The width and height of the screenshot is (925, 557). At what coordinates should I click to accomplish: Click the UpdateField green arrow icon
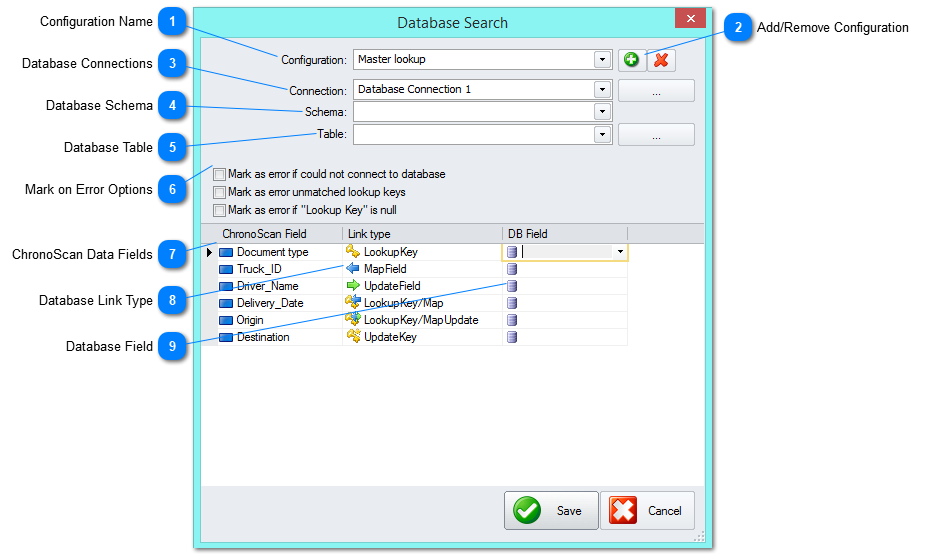click(353, 286)
